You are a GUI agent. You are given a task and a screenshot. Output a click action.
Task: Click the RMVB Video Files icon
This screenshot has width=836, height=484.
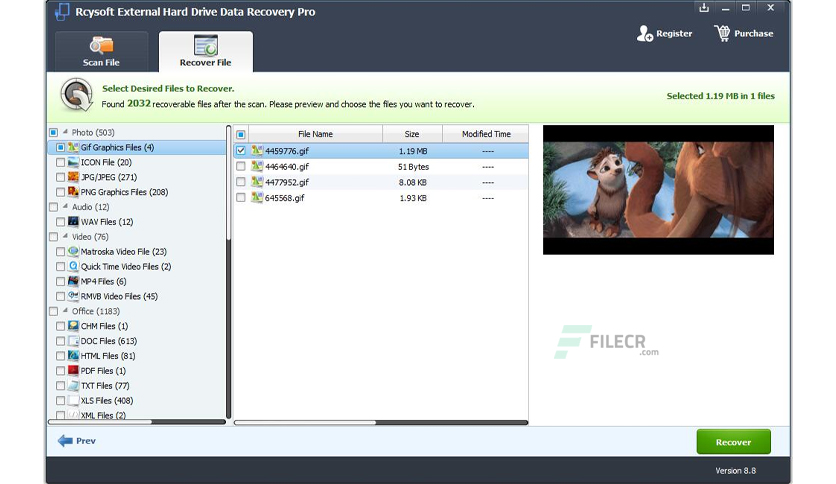point(73,296)
